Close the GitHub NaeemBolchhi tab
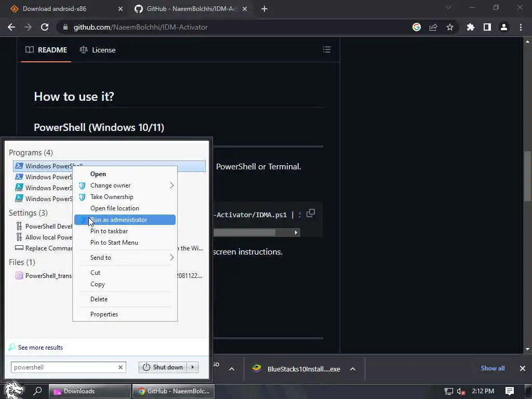532x399 pixels. coord(245,9)
